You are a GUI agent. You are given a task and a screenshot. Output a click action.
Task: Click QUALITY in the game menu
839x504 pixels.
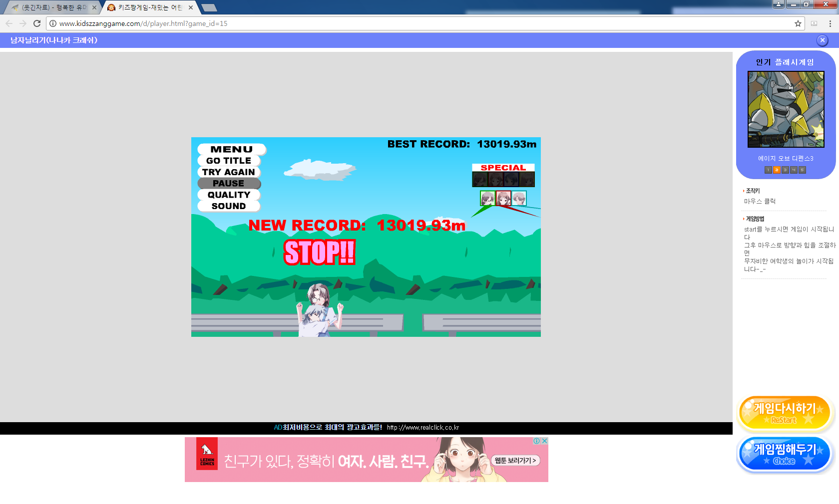[x=229, y=195]
